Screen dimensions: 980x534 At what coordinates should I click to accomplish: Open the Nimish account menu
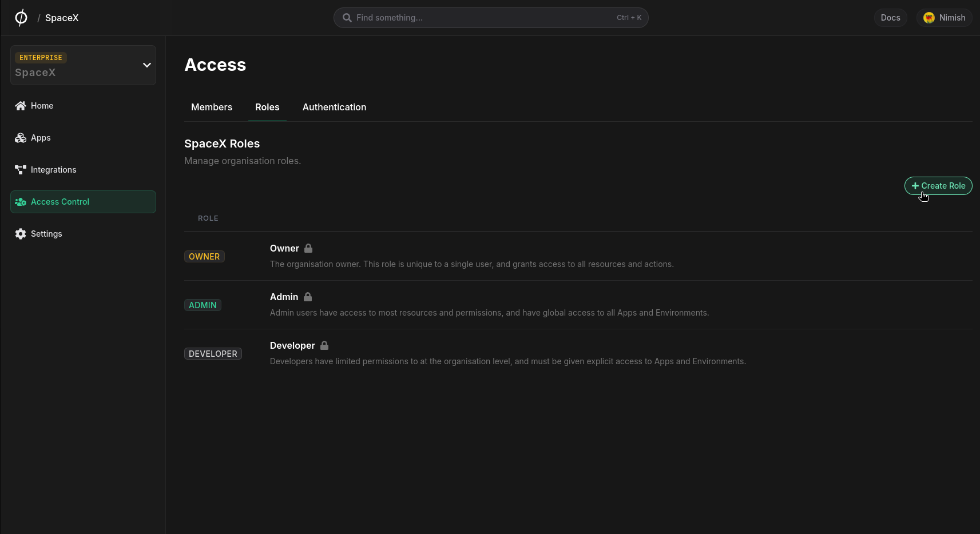945,18
